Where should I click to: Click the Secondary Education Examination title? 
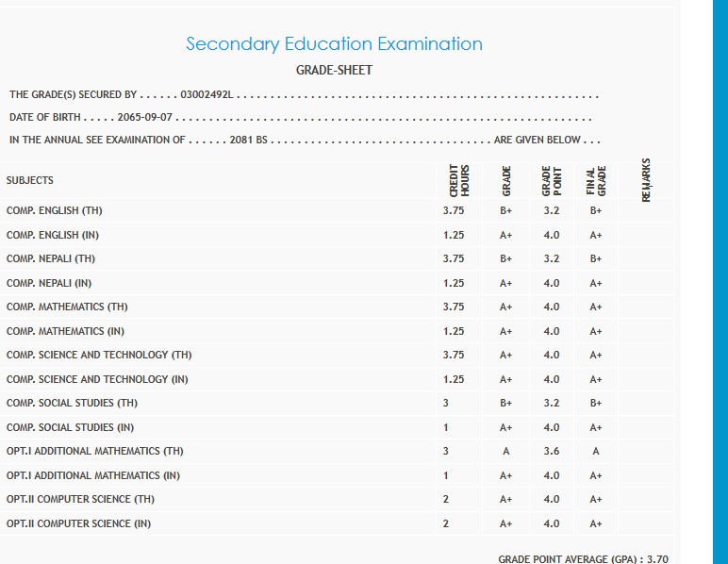tap(334, 44)
